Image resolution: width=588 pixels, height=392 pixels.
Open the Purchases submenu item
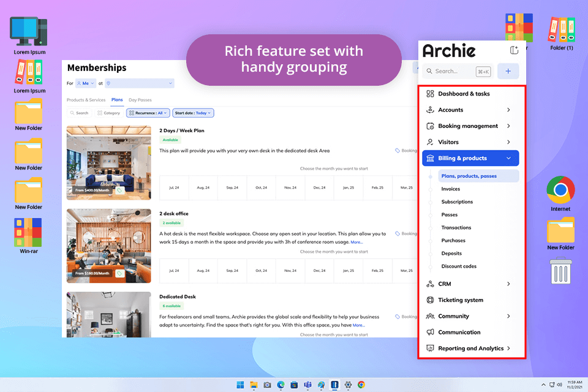[x=453, y=241]
